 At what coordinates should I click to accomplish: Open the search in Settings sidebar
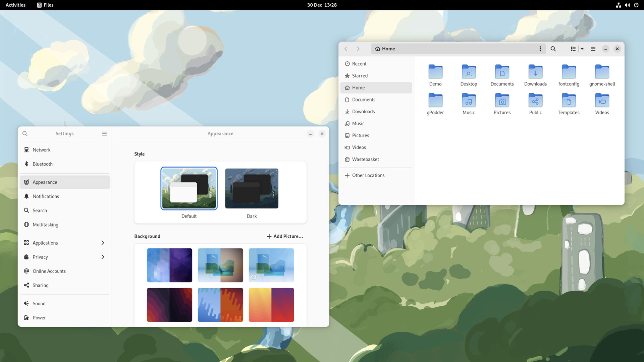point(25,133)
